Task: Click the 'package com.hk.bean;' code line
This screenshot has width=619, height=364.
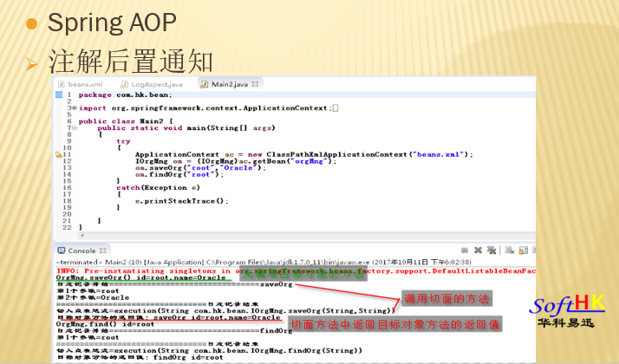Action: [x=125, y=94]
